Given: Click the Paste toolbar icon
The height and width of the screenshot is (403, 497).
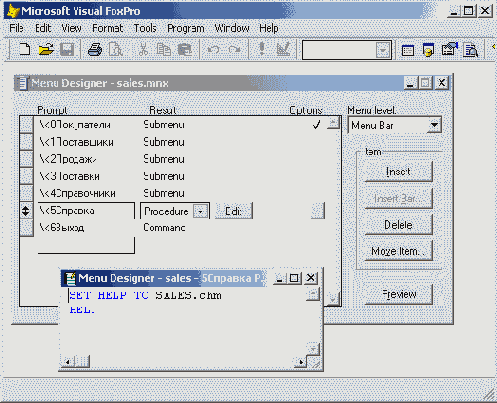Looking at the screenshot, I should click(x=184, y=50).
